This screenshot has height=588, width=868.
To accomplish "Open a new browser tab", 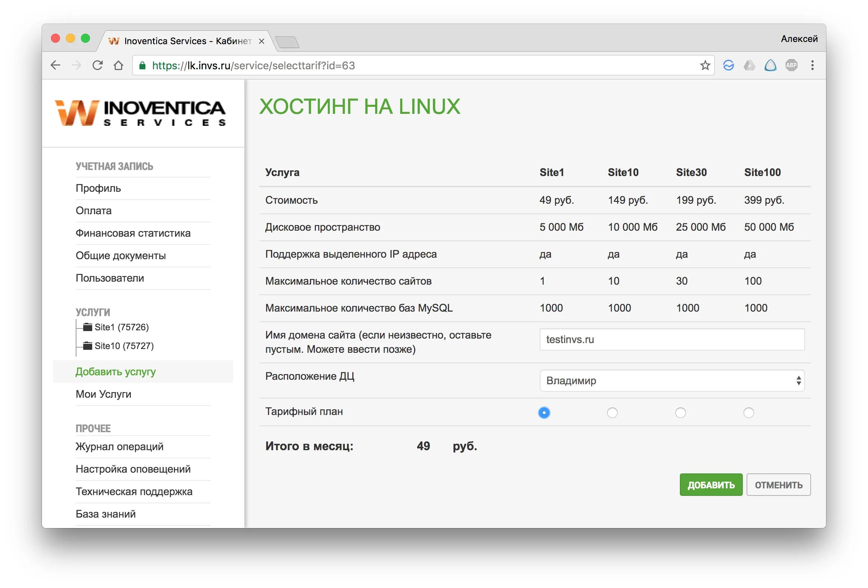I will [x=287, y=42].
